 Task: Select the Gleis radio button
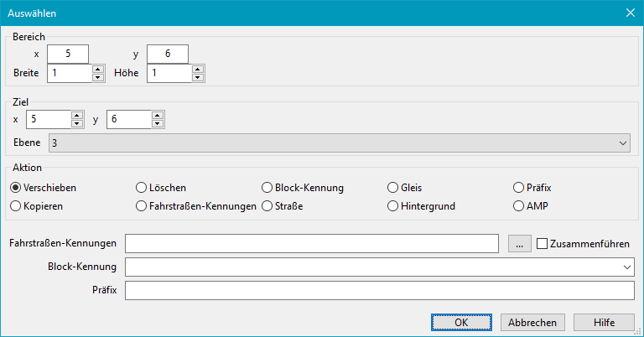(393, 188)
